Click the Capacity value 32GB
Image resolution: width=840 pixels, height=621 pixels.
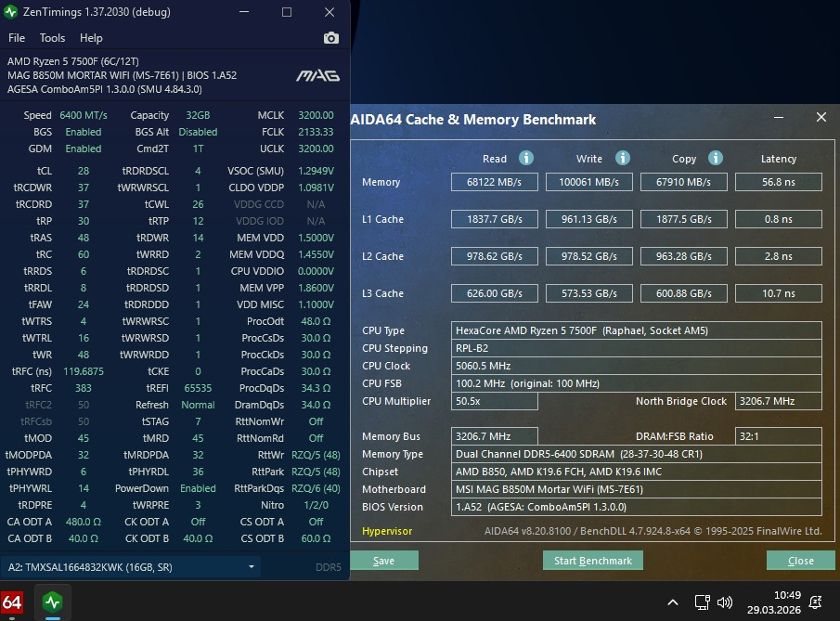[x=198, y=115]
